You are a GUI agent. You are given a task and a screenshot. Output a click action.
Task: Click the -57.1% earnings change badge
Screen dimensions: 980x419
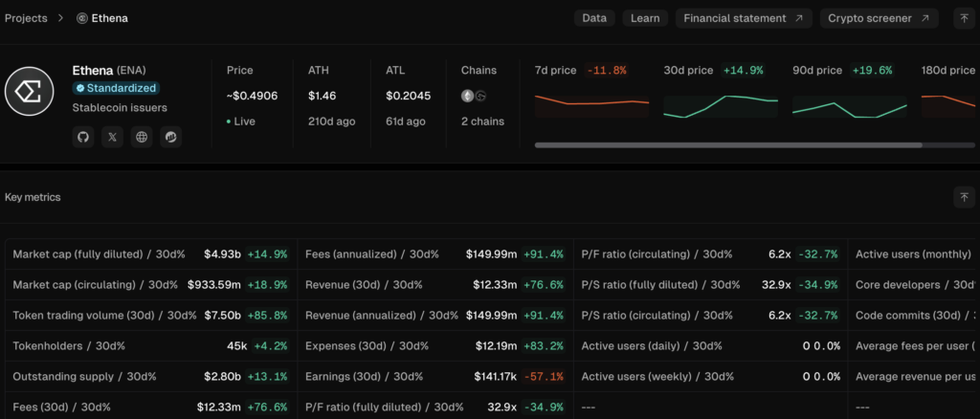click(544, 377)
